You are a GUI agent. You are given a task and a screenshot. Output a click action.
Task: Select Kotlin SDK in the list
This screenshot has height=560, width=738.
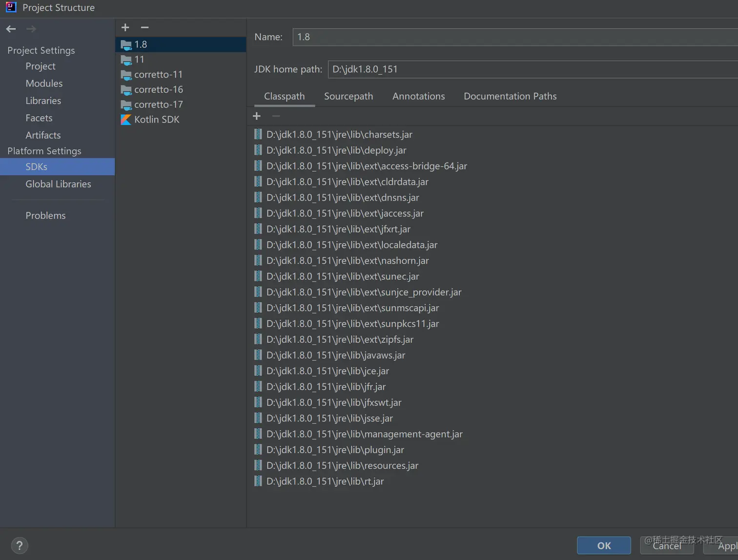point(181,120)
